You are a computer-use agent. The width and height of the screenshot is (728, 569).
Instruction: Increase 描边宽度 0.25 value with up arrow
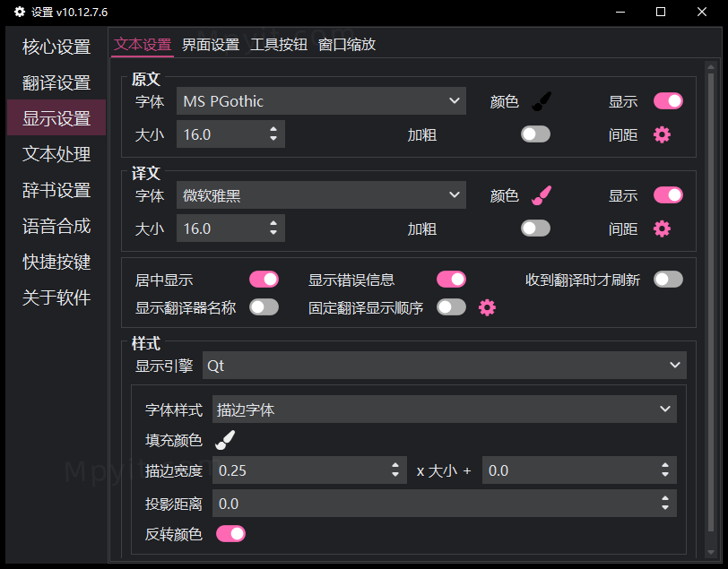(395, 464)
